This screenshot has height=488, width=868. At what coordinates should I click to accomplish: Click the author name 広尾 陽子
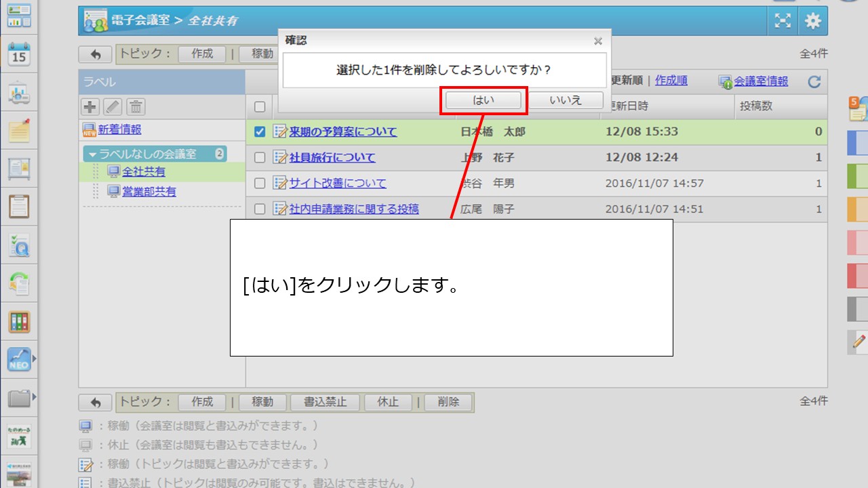tap(488, 209)
